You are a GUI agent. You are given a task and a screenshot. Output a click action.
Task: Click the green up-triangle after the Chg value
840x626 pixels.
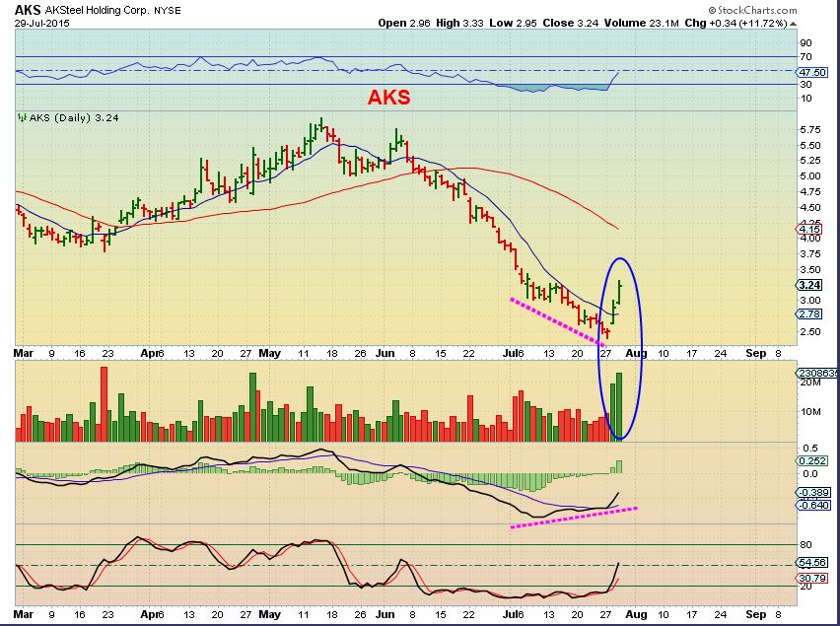pos(793,24)
